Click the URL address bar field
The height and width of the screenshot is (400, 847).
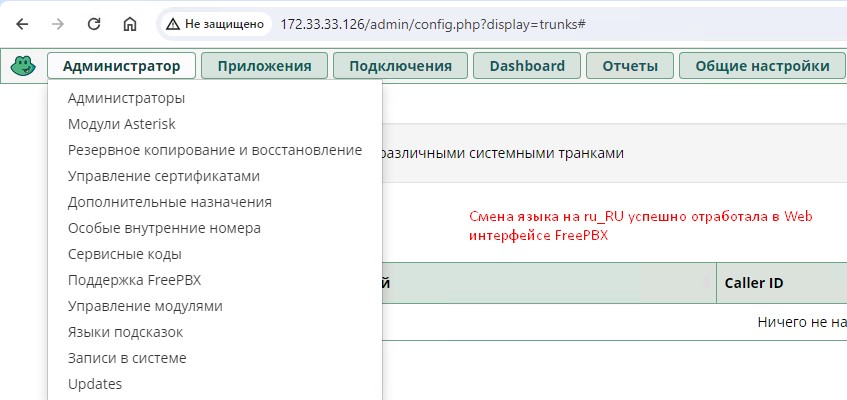500,22
